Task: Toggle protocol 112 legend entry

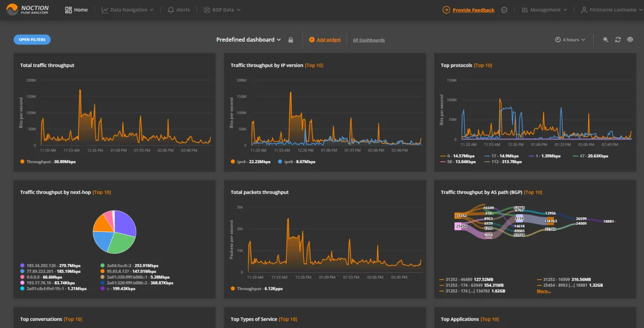Action: coord(503,162)
